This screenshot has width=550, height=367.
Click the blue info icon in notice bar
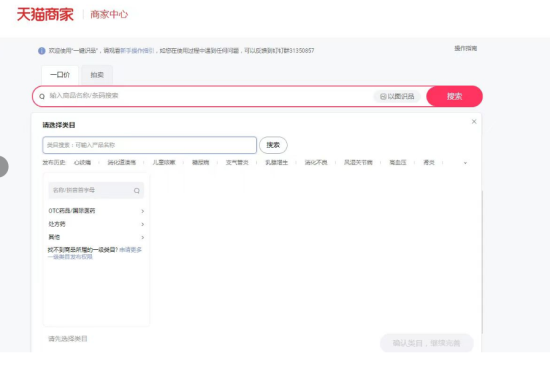42,51
